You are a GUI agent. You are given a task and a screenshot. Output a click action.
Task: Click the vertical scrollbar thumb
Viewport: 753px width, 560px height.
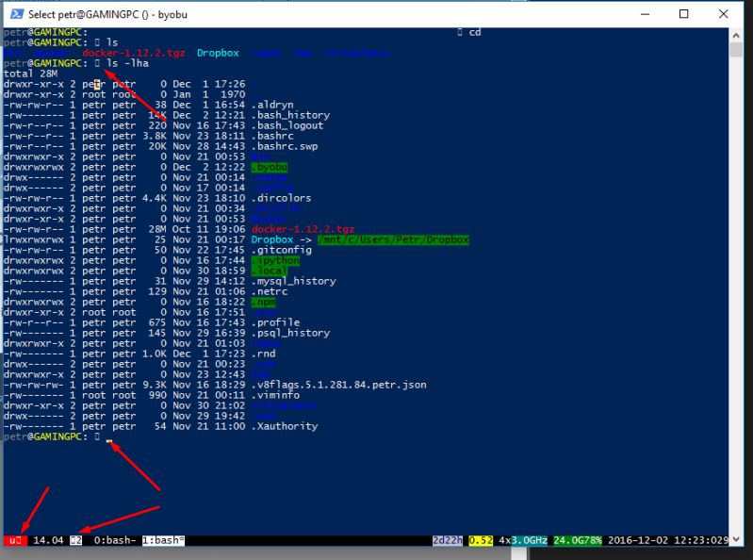tap(736, 49)
